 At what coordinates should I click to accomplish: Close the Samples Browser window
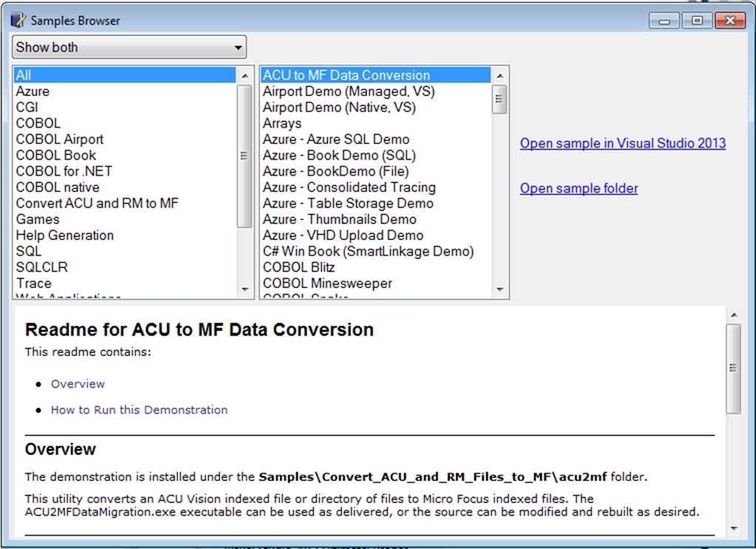coord(730,21)
